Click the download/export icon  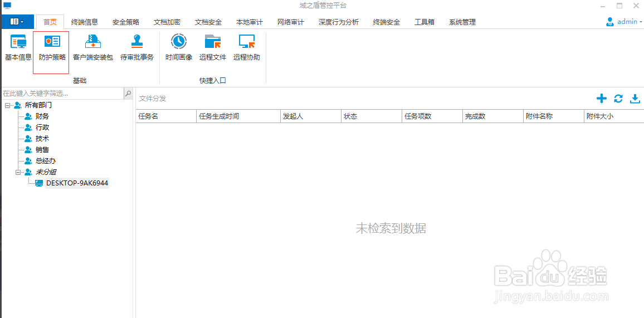point(635,99)
